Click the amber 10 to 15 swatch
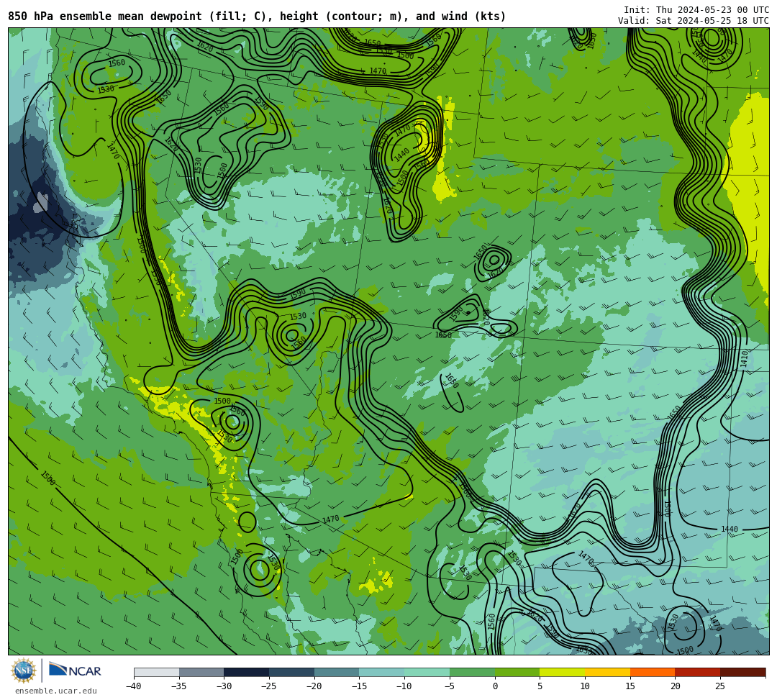 [607, 672]
